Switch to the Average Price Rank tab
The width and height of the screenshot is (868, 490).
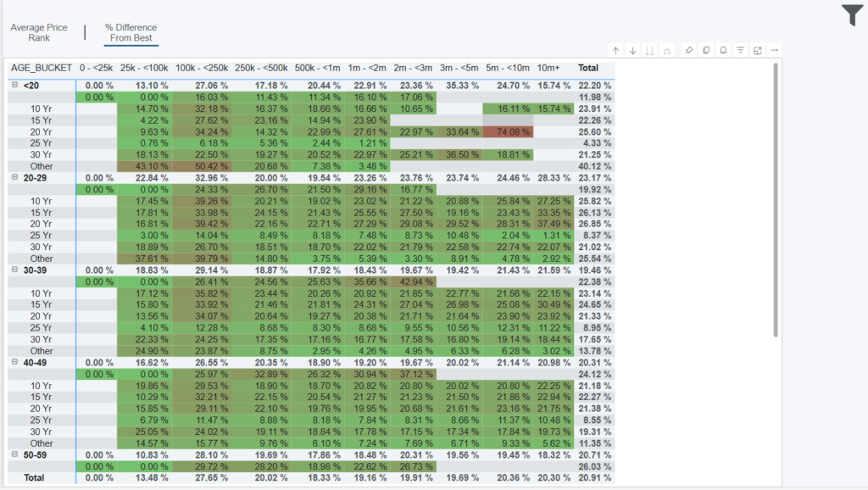click(39, 33)
